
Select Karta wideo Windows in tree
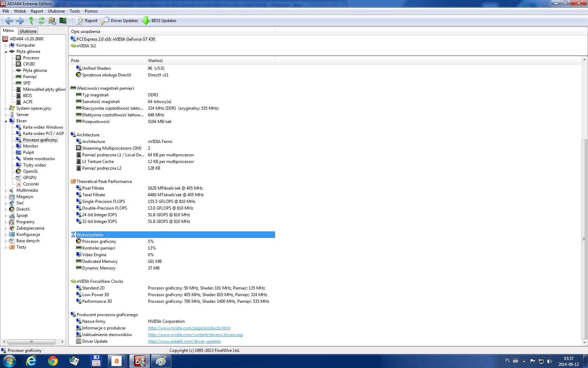coord(43,127)
